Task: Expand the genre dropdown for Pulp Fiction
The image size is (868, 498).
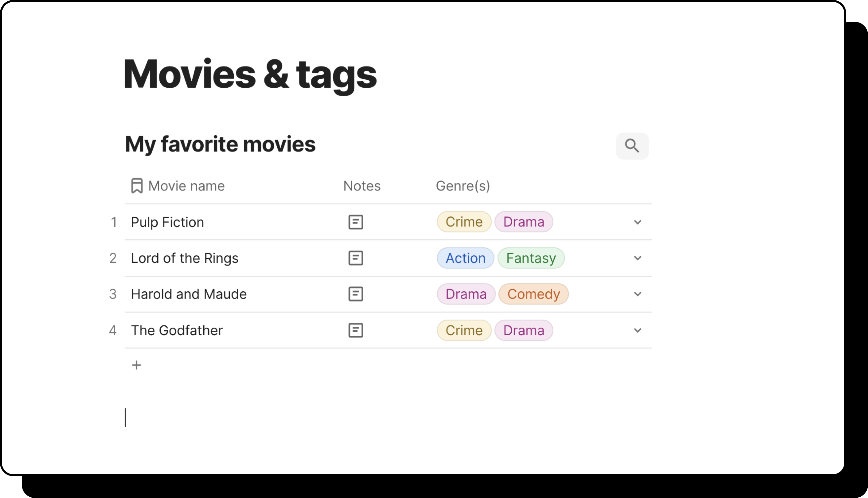Action: point(637,222)
